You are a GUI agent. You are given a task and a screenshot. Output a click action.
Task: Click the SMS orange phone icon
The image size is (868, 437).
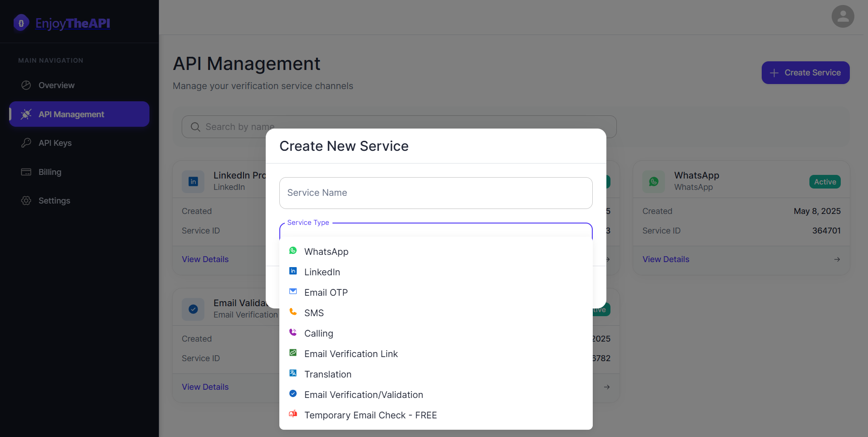(293, 312)
